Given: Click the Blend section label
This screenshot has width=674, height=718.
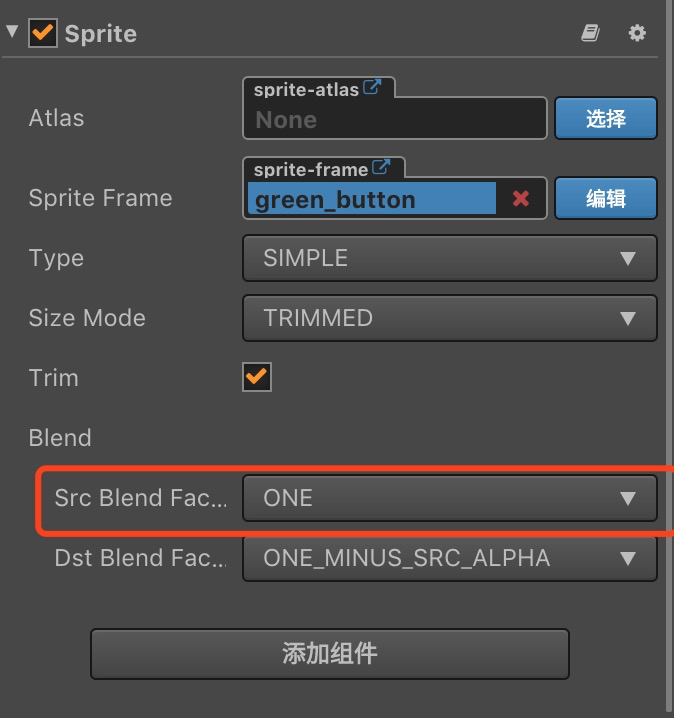Looking at the screenshot, I should [60, 438].
